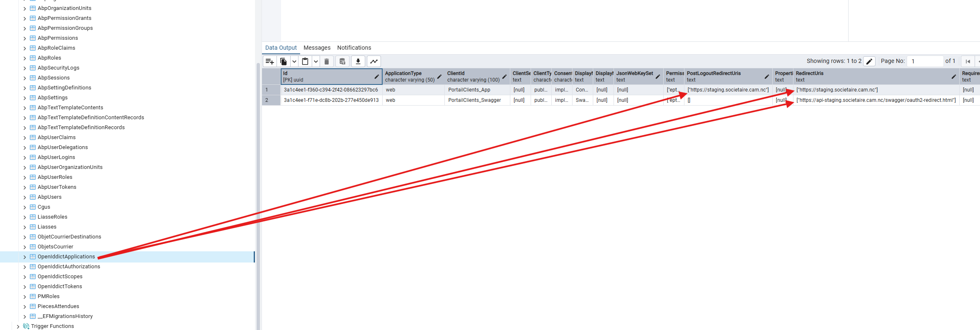980x330 pixels.
Task: Click the Page No input field
Action: pos(925,61)
